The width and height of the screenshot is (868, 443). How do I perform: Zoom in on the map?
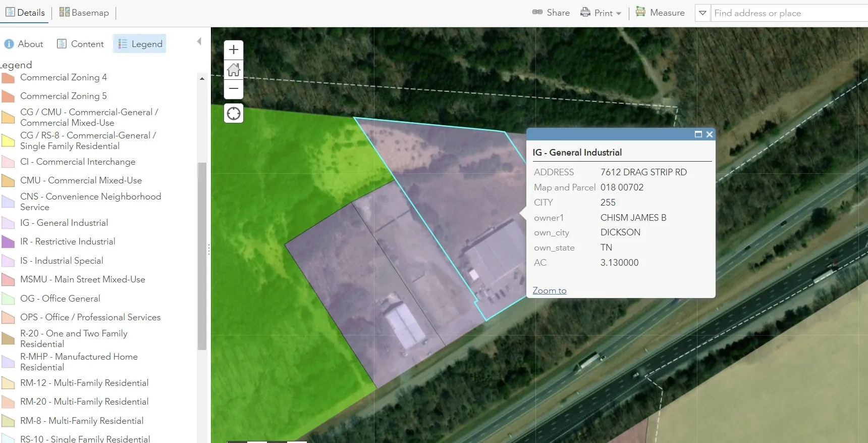tap(234, 50)
